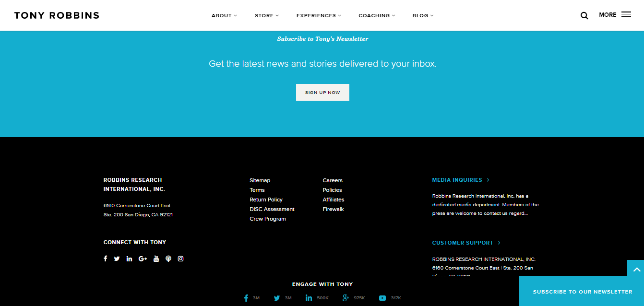Open the MORE hamburger menu
Image resolution: width=644 pixels, height=306 pixels.
coord(626,14)
